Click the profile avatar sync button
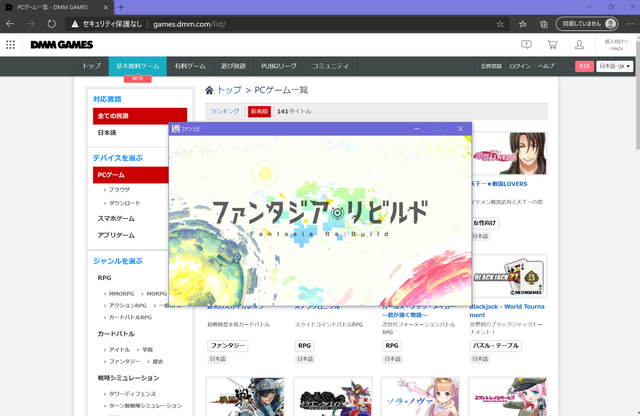 [587, 24]
